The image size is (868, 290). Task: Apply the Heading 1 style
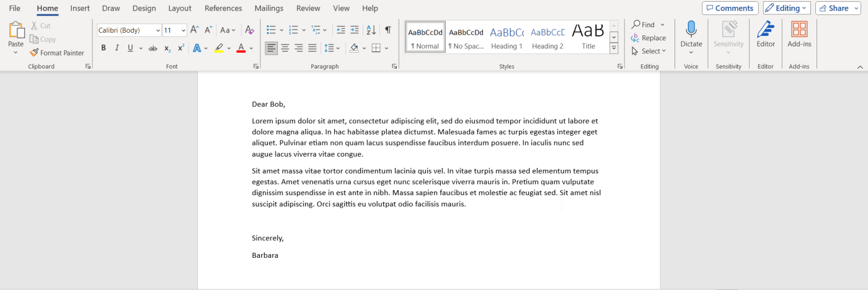pos(507,37)
